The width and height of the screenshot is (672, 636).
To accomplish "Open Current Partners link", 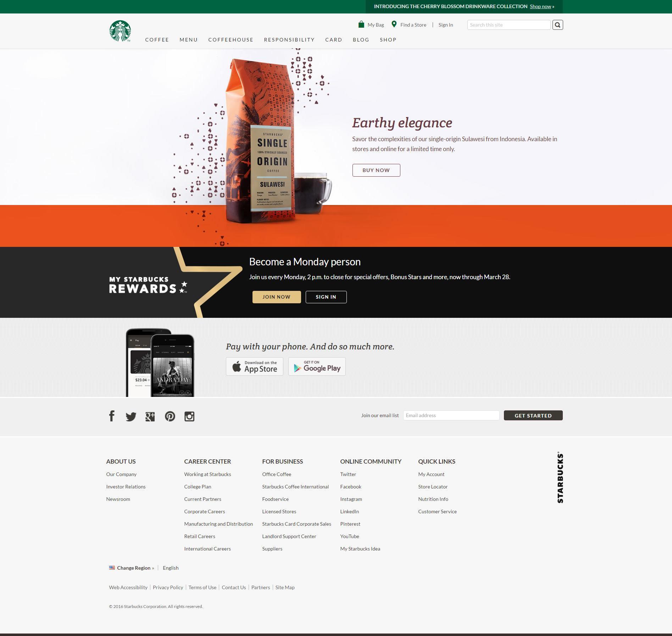I will tap(202, 499).
